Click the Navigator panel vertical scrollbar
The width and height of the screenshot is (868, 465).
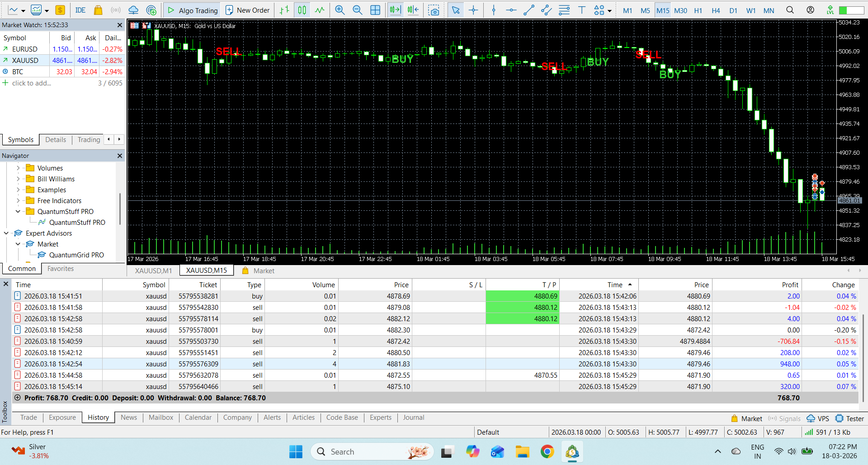pos(120,209)
